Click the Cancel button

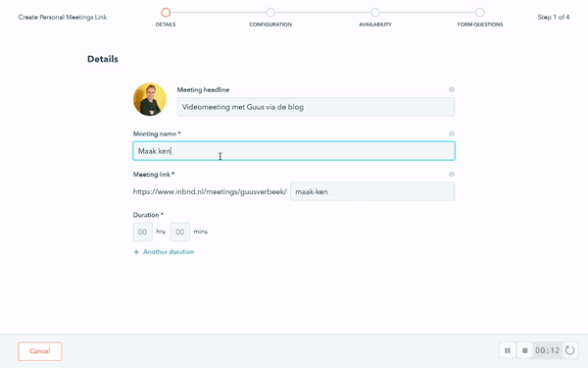point(40,351)
